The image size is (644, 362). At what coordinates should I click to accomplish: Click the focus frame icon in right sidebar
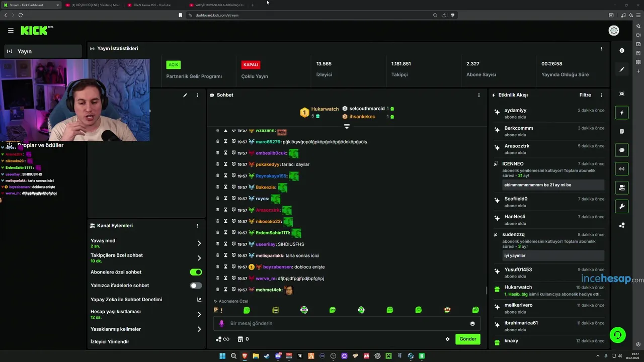tap(622, 94)
